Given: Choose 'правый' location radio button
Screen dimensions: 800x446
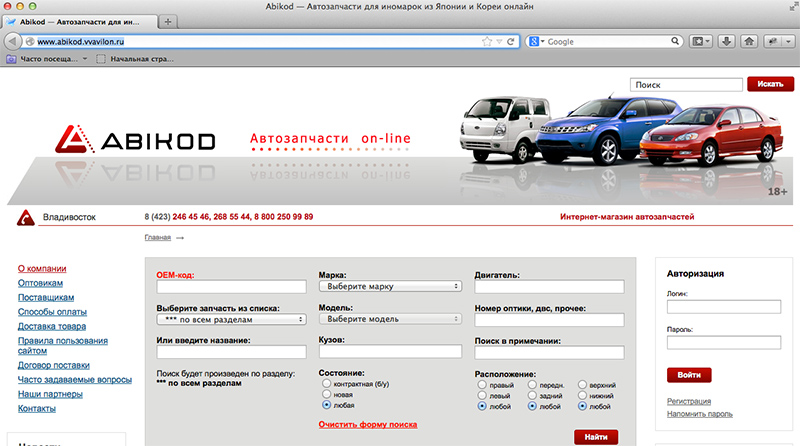Looking at the screenshot, I should click(x=482, y=384).
